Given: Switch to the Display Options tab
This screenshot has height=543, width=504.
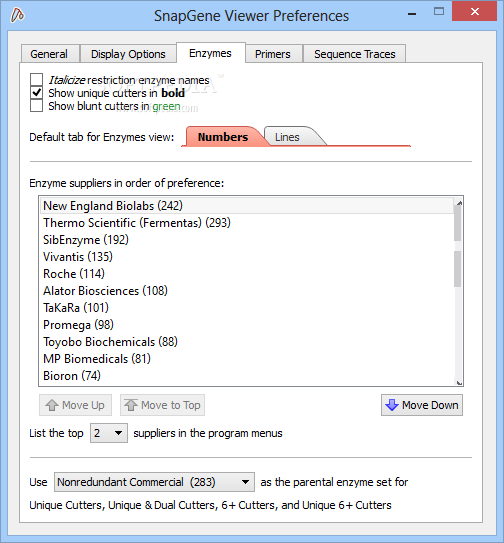Looking at the screenshot, I should [128, 54].
